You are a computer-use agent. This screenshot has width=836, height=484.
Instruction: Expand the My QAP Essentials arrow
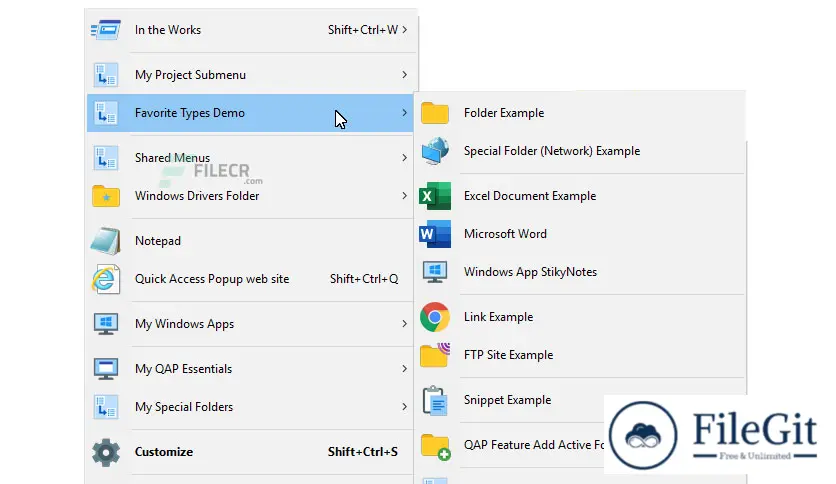[x=405, y=369]
